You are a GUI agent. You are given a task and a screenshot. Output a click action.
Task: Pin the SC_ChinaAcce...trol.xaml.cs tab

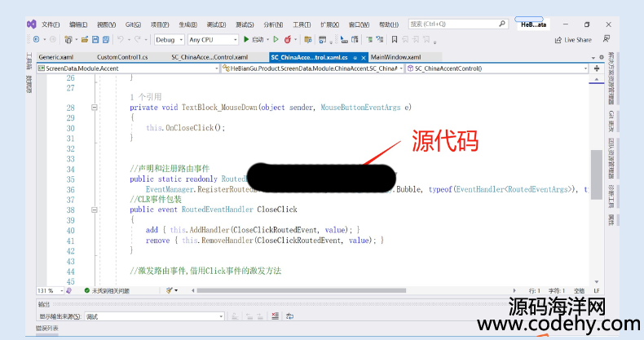point(355,58)
